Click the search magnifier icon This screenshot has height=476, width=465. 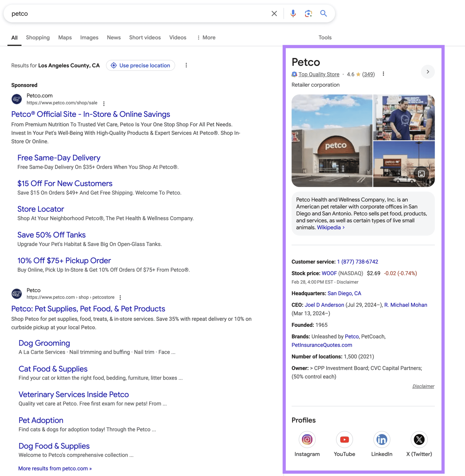(324, 14)
